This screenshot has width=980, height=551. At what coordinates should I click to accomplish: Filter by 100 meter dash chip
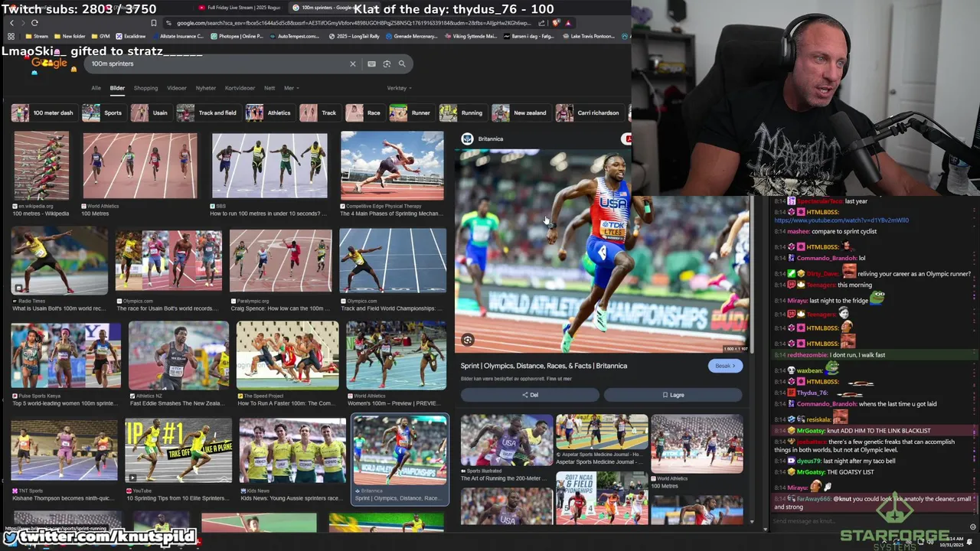pos(44,113)
